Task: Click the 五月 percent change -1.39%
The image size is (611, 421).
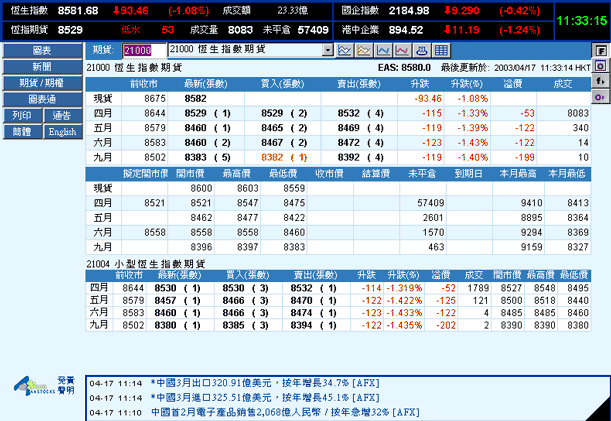Action: tap(472, 128)
